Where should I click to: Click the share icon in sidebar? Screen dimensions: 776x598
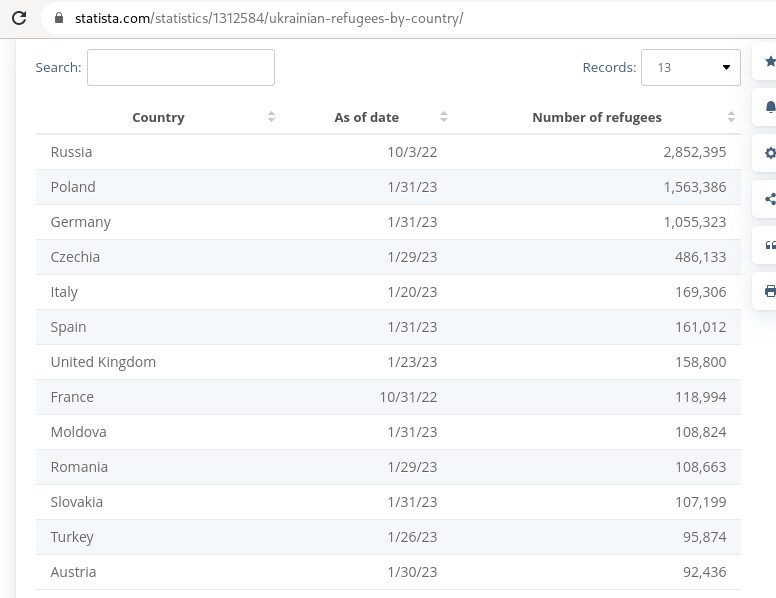pos(768,199)
